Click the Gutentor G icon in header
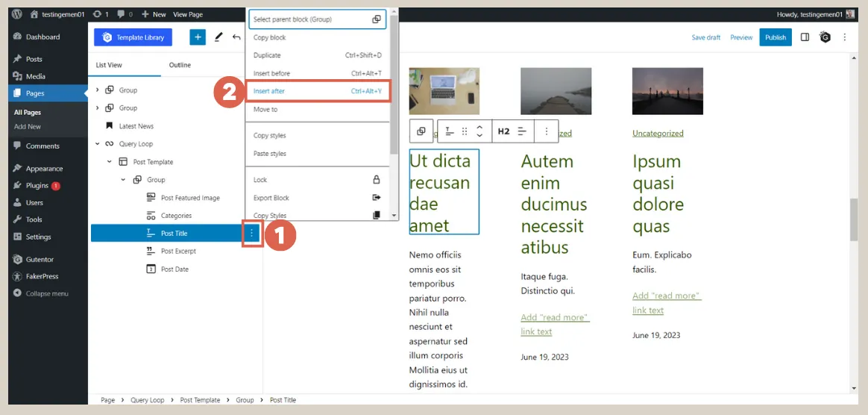This screenshot has width=868, height=415. (x=825, y=37)
